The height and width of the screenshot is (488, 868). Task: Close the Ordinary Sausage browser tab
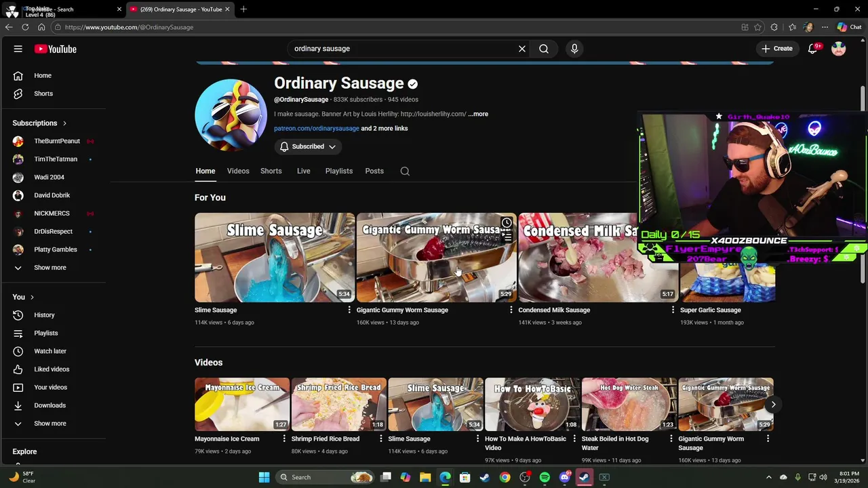pyautogui.click(x=227, y=9)
